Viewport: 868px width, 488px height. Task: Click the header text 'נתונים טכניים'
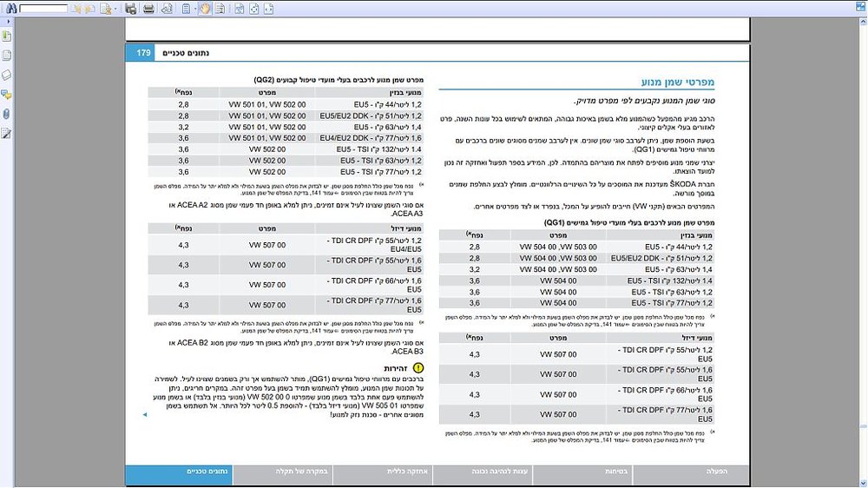pos(186,53)
